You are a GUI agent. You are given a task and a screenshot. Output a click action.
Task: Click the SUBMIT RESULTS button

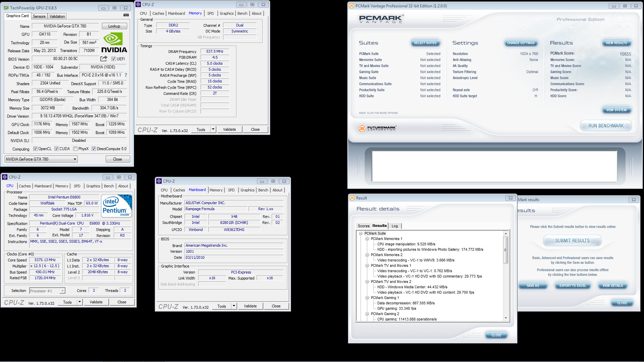pyautogui.click(x=572, y=241)
